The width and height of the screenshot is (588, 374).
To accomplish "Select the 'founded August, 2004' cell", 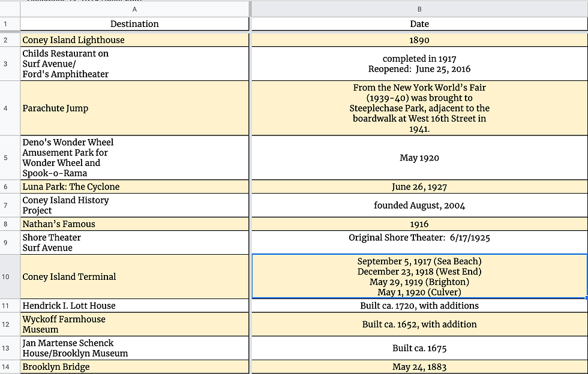I will [x=419, y=206].
